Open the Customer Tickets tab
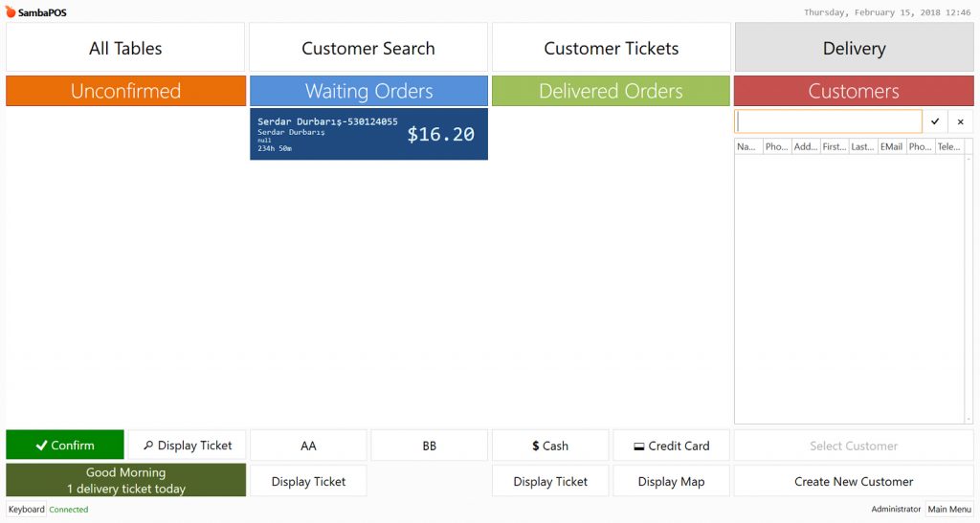Viewport: 980px width, 523px height. (612, 49)
